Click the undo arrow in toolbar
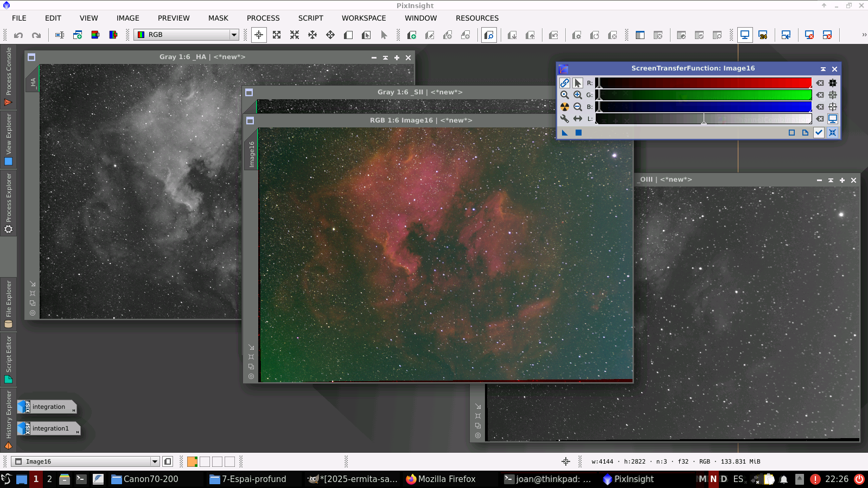The height and width of the screenshot is (488, 868). tap(18, 35)
